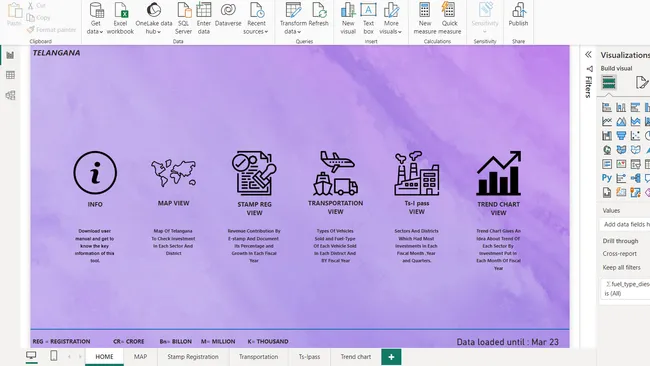The image size is (650, 366).
Task: Open the Transportation page tab
Action: 258,356
